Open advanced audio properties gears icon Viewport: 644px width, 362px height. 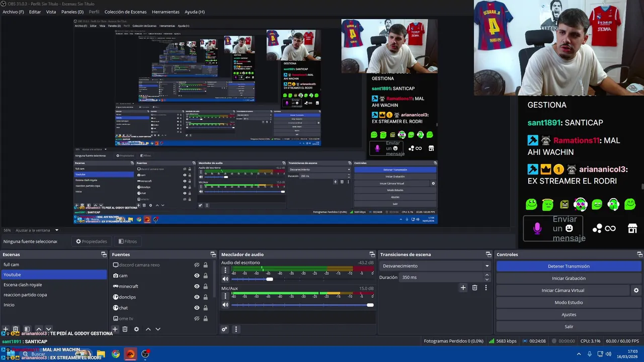click(224, 329)
